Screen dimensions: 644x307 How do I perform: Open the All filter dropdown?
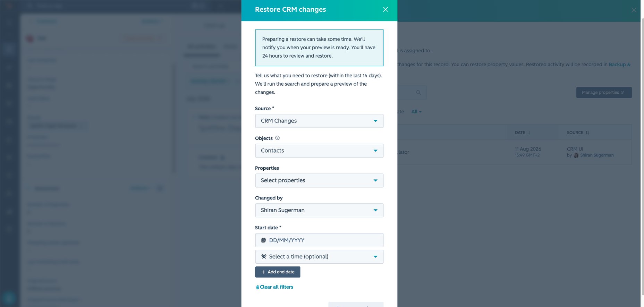pos(416,112)
